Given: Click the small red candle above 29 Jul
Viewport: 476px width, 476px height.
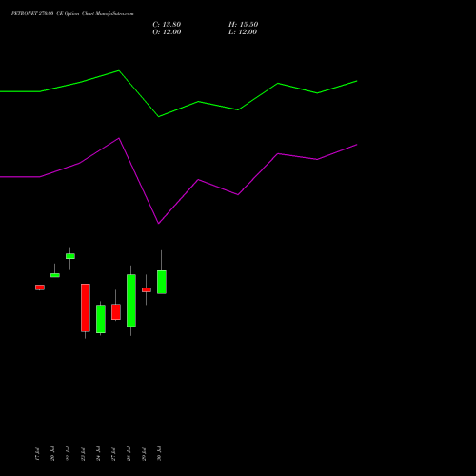Looking at the screenshot, I should click(x=147, y=289).
